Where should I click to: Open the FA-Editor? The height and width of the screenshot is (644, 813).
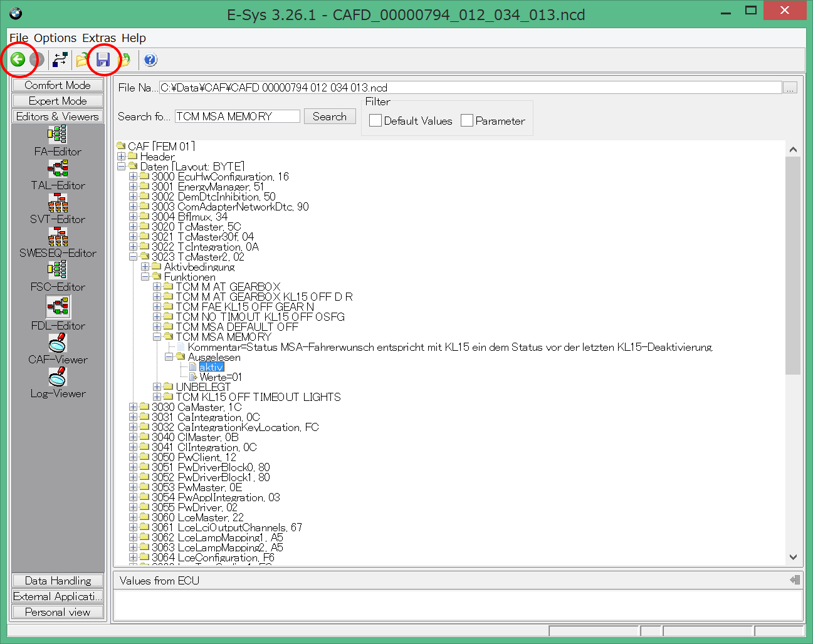pyautogui.click(x=58, y=142)
